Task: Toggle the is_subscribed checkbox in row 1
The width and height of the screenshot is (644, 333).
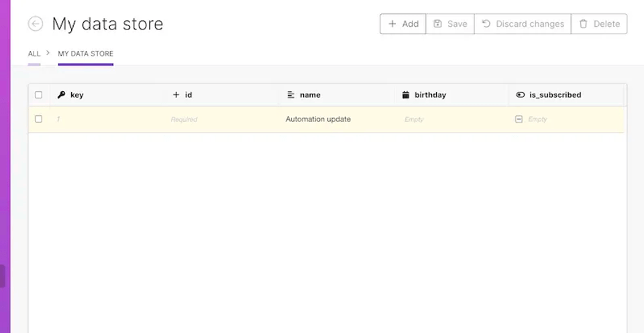Action: pos(519,119)
